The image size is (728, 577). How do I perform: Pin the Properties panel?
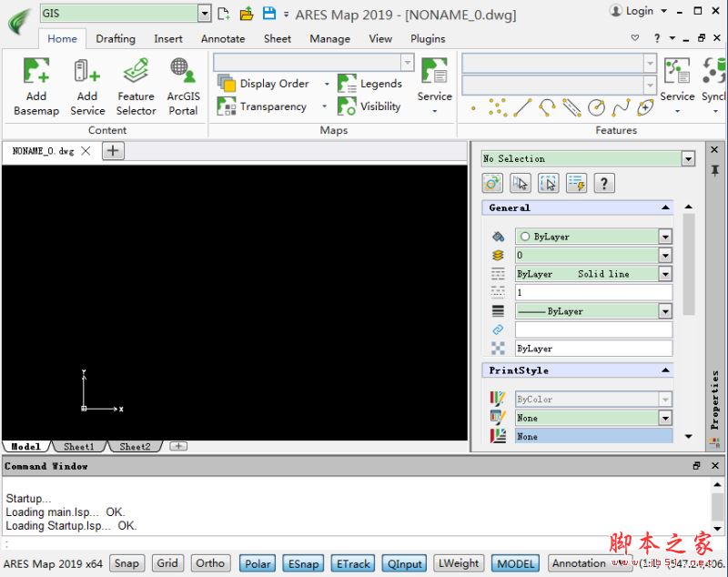[x=715, y=170]
